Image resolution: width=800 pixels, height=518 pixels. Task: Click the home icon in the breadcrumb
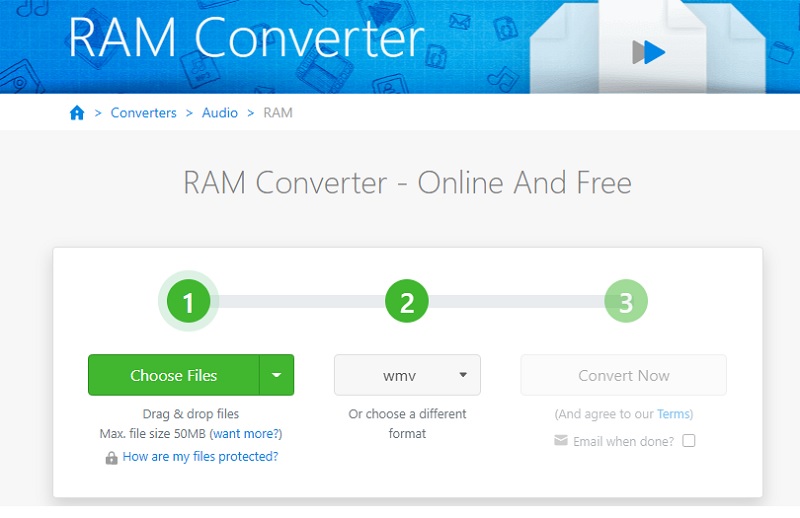pos(77,113)
